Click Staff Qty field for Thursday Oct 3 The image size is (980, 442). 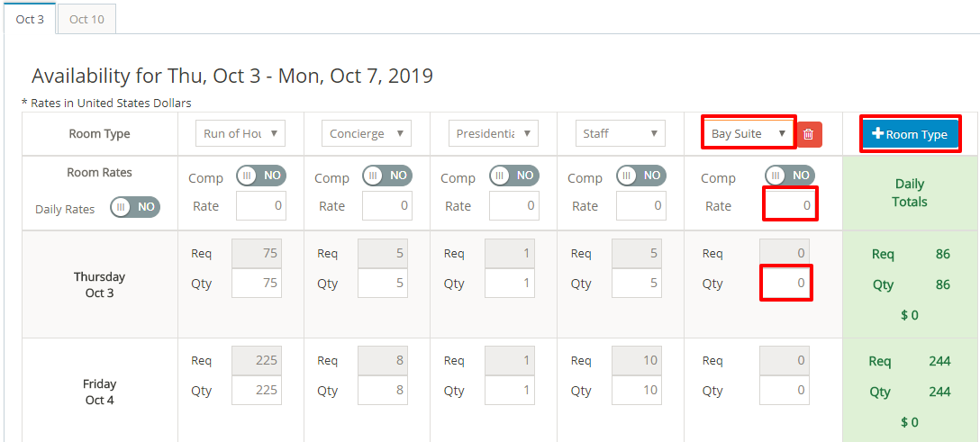click(x=641, y=284)
